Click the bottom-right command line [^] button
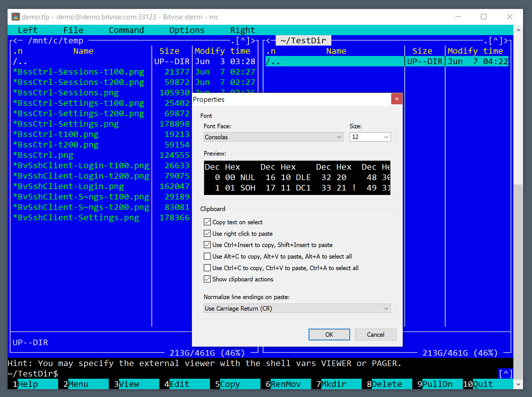Screen dimensions: 532x397 506,374
